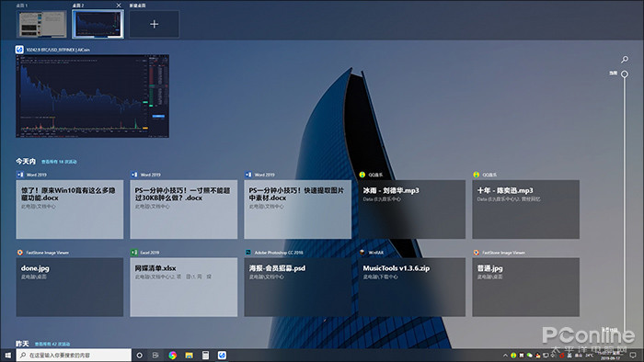Image resolution: width=644 pixels, height=362 pixels.
Task: Open the MusicTools v1.3.6.zip WinRAR card
Action: click(x=411, y=287)
